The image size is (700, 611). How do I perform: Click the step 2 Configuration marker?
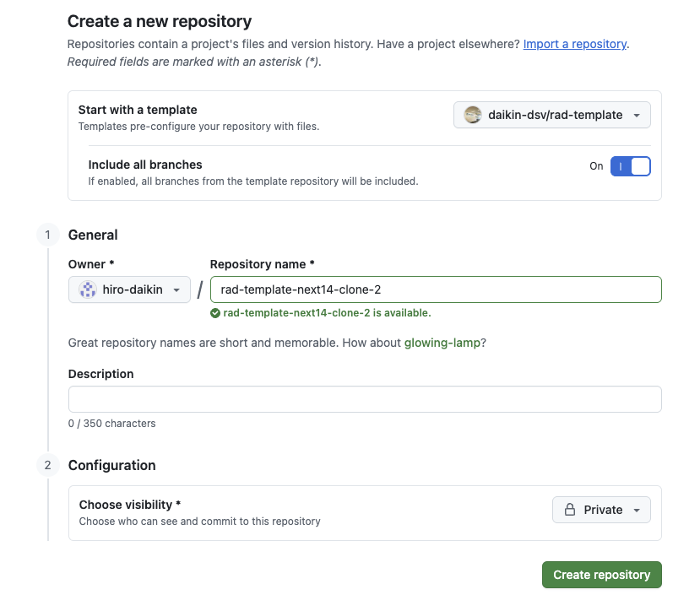48,465
